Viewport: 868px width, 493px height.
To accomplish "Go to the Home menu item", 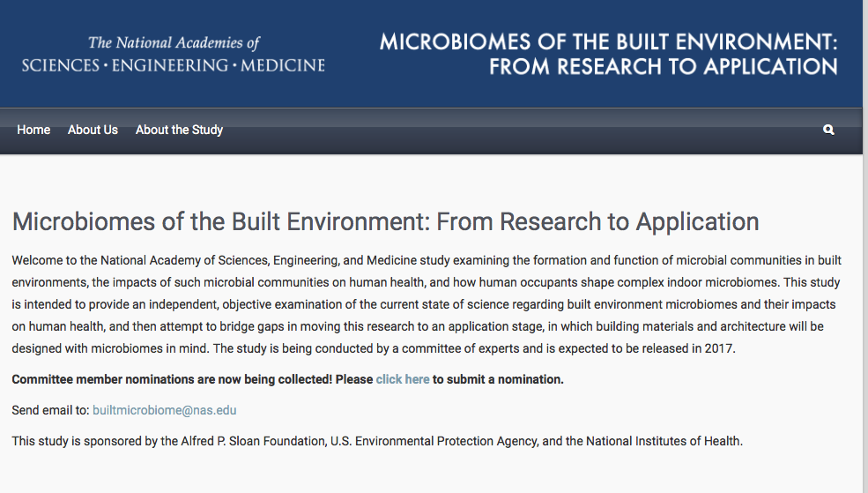I will (33, 130).
